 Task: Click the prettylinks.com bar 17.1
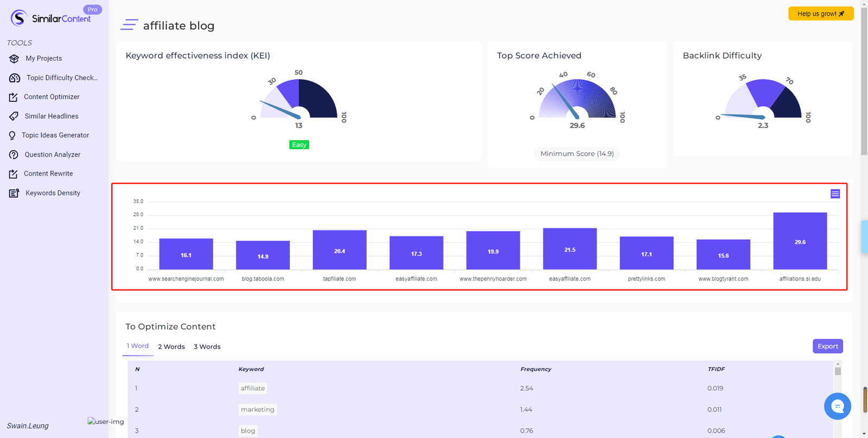(647, 253)
